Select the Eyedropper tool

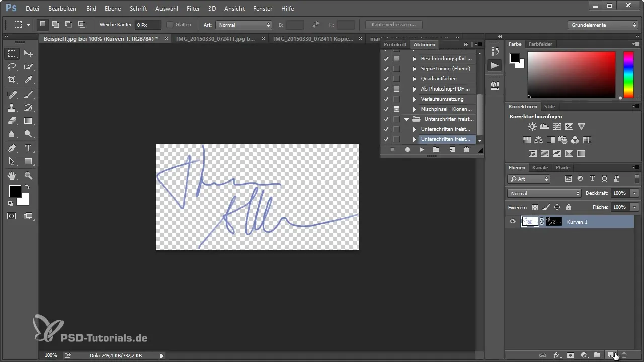(28, 80)
